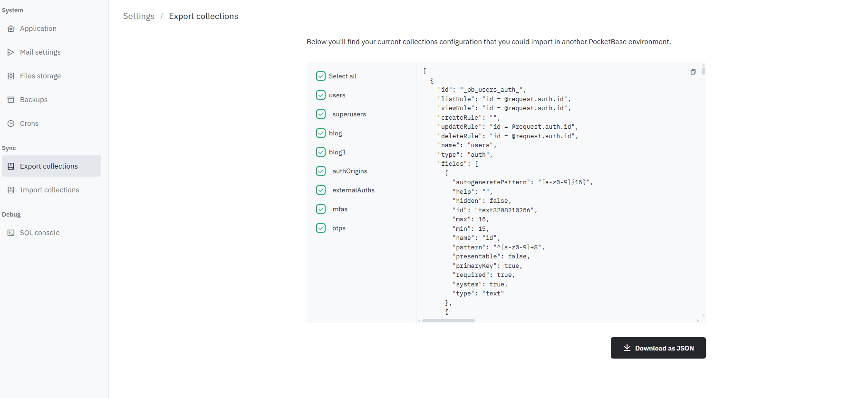Open Import collections page
The height and width of the screenshot is (398, 868).
(51, 190)
